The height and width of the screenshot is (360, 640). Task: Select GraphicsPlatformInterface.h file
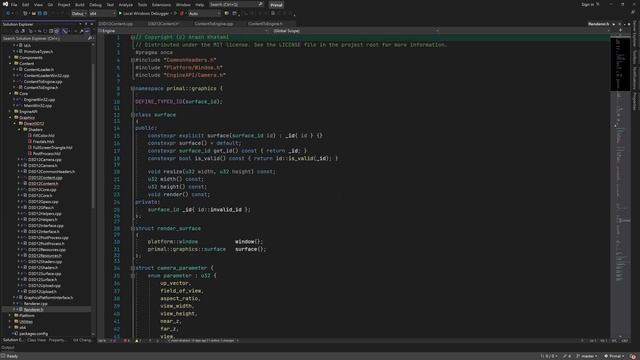pyautogui.click(x=49, y=298)
